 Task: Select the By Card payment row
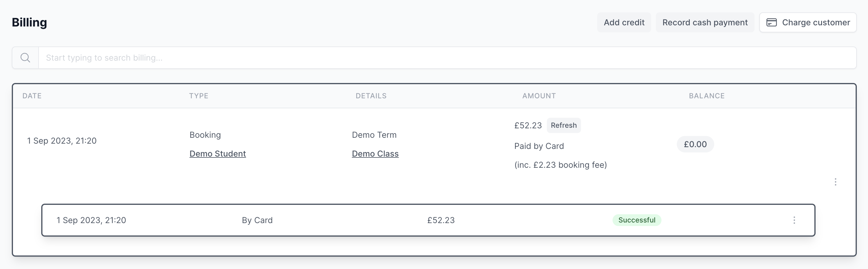coord(257,220)
